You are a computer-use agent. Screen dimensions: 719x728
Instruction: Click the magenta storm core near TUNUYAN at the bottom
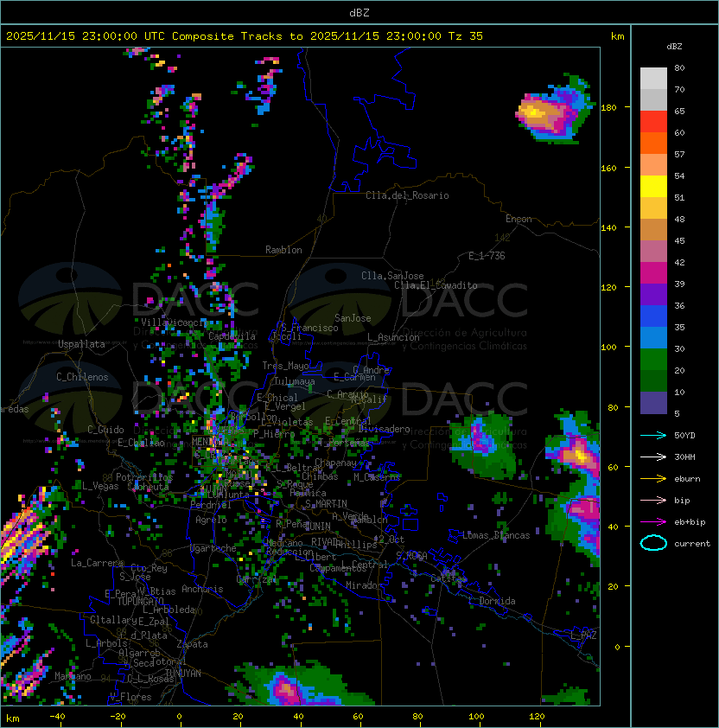284,689
